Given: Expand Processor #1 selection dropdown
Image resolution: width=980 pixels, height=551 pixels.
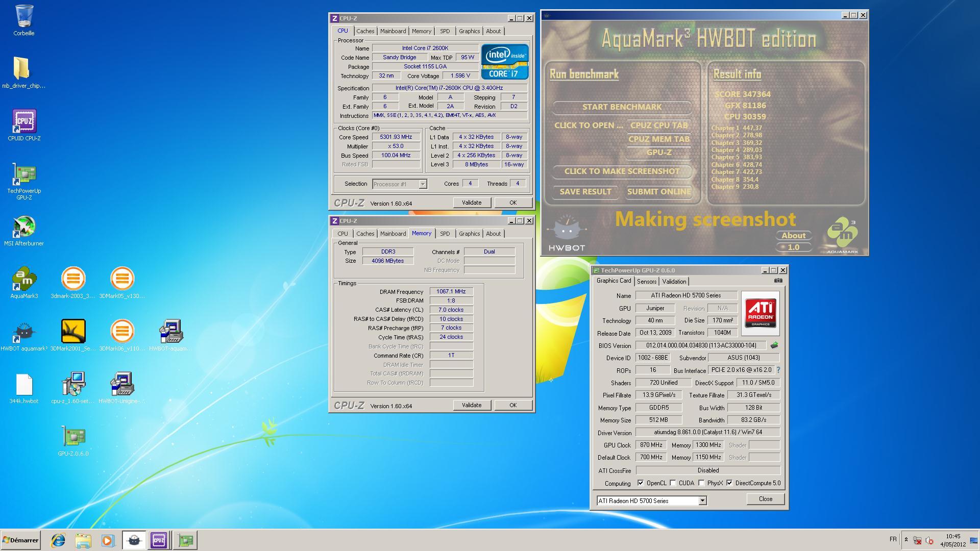Looking at the screenshot, I should (x=423, y=184).
